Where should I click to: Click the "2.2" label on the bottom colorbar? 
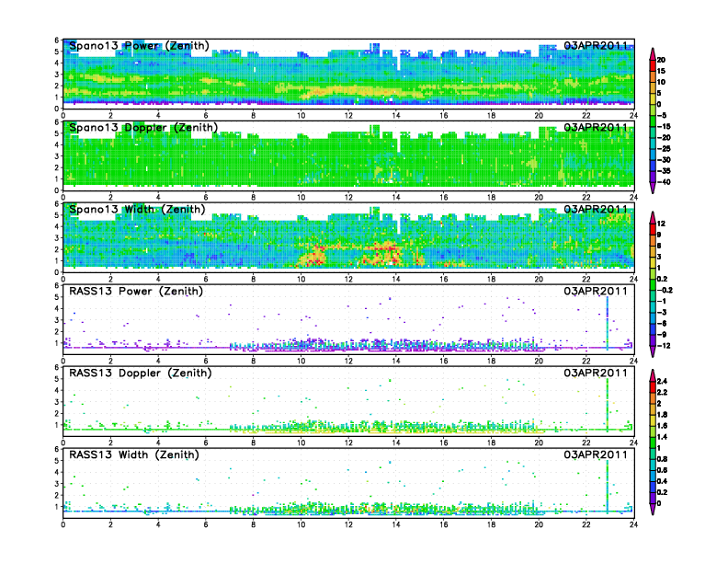point(662,393)
